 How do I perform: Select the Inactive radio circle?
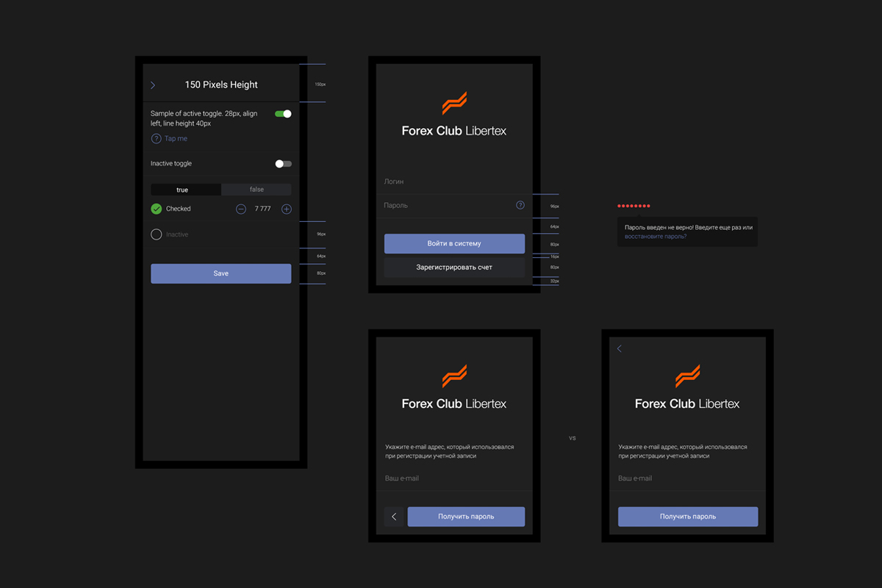pyautogui.click(x=156, y=234)
